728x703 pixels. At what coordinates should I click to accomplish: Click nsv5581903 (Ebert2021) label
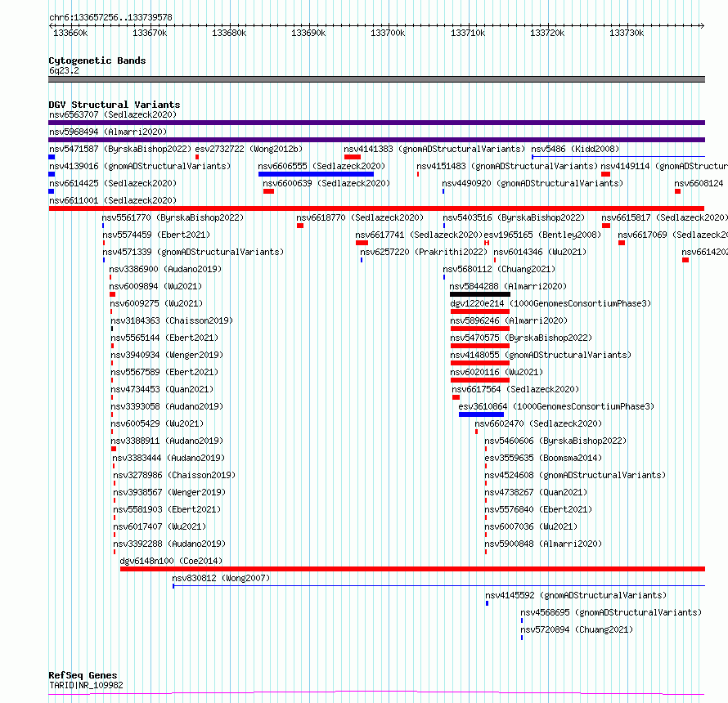click(167, 509)
